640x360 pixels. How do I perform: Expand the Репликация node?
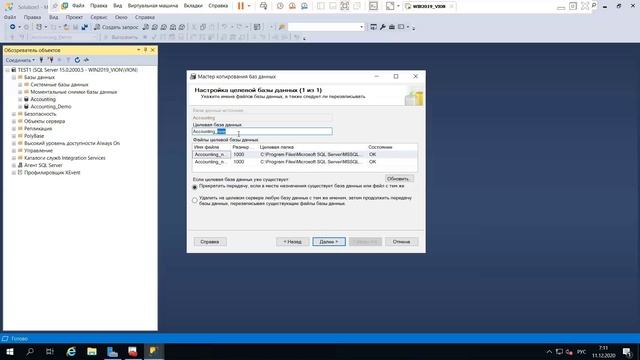13,129
